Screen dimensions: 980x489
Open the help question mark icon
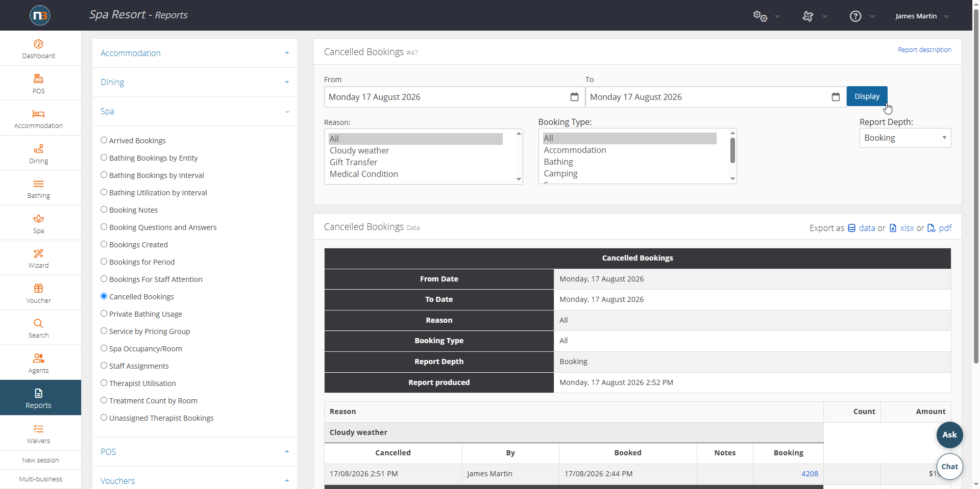tap(855, 16)
